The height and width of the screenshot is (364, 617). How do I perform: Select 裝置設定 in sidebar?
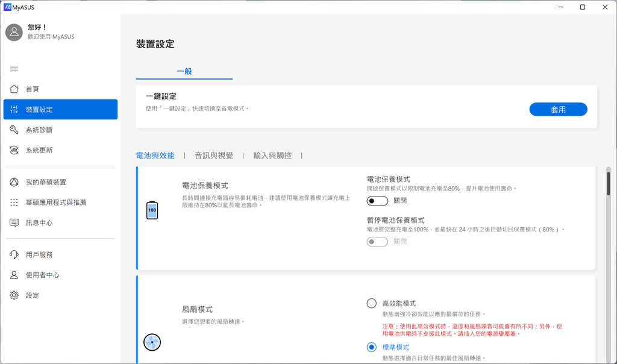[60, 110]
